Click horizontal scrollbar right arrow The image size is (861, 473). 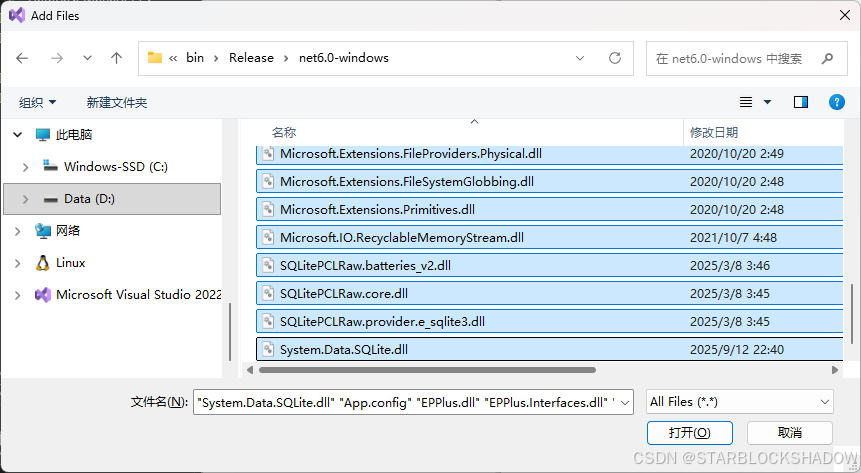(835, 370)
